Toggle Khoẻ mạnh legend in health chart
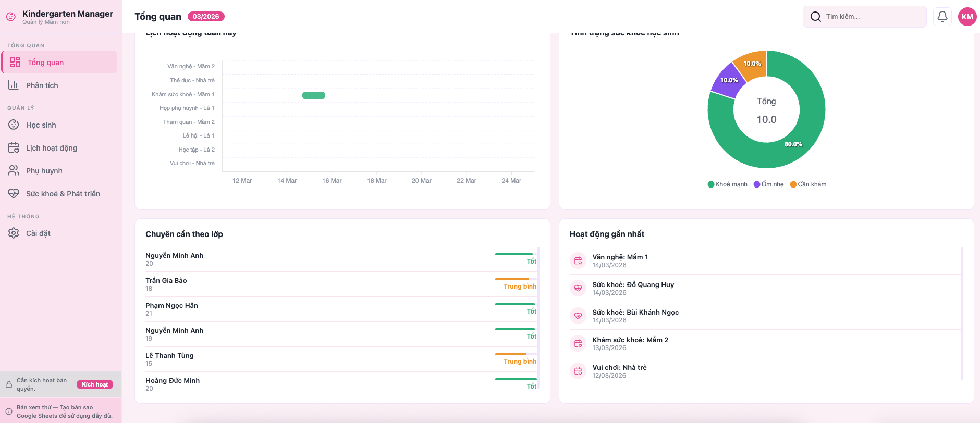 click(x=727, y=184)
